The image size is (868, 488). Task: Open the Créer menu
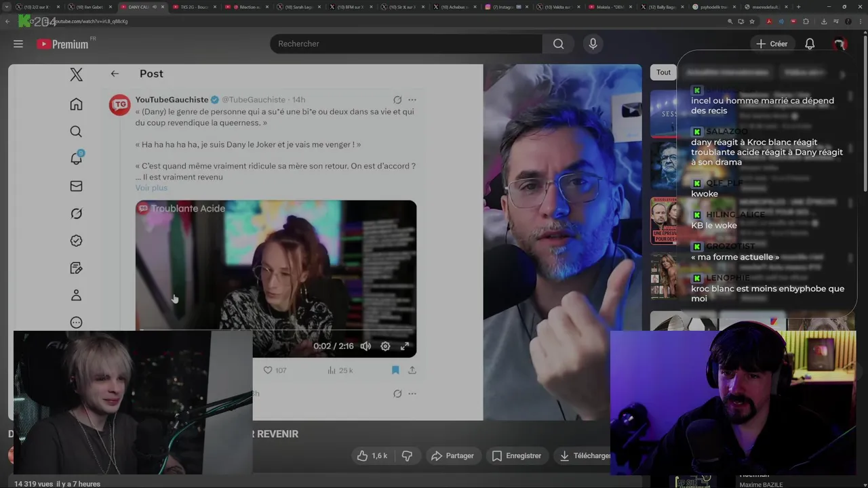[x=772, y=44]
